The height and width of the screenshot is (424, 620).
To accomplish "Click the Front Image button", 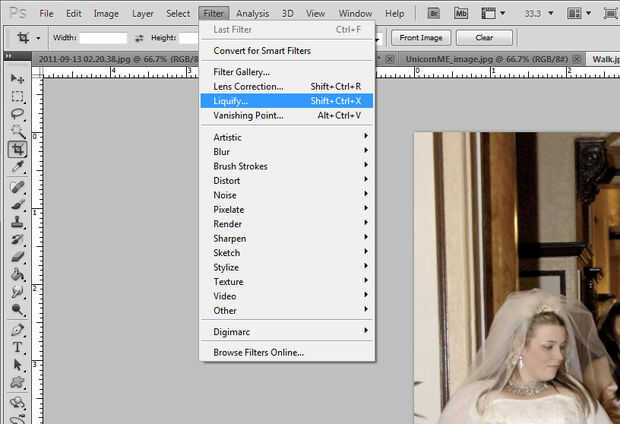I will 421,38.
